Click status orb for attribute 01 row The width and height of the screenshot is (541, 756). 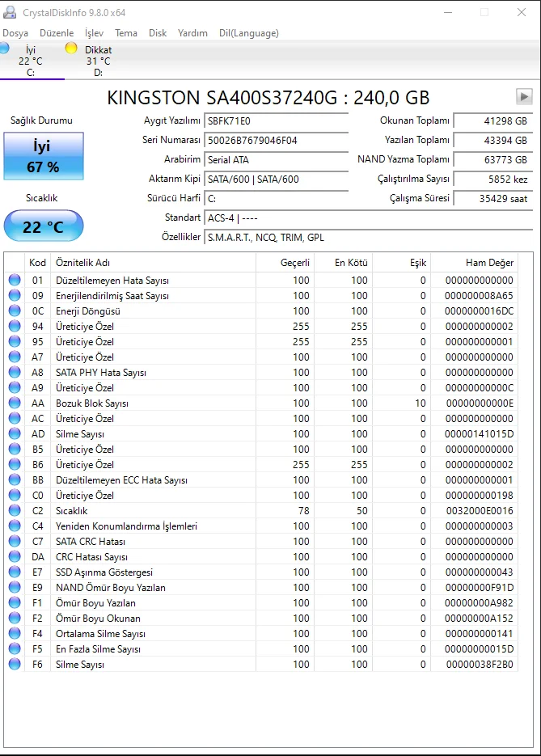(15, 280)
